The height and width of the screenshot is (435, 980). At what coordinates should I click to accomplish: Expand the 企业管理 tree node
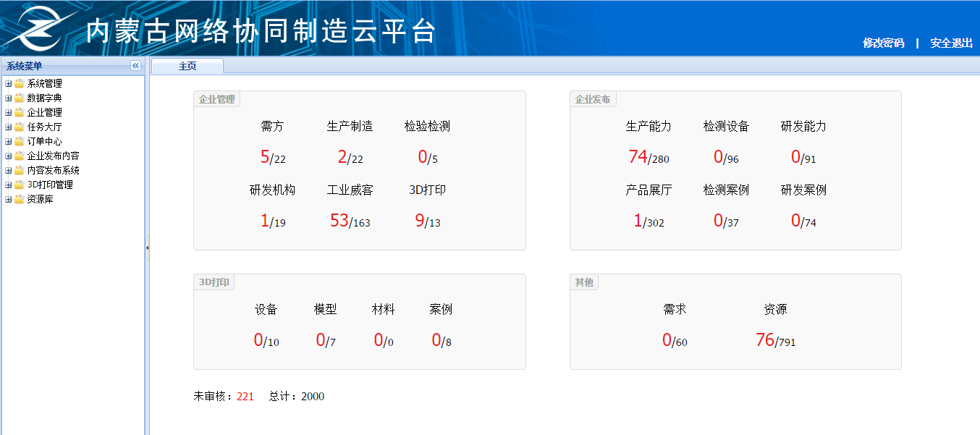click(9, 113)
